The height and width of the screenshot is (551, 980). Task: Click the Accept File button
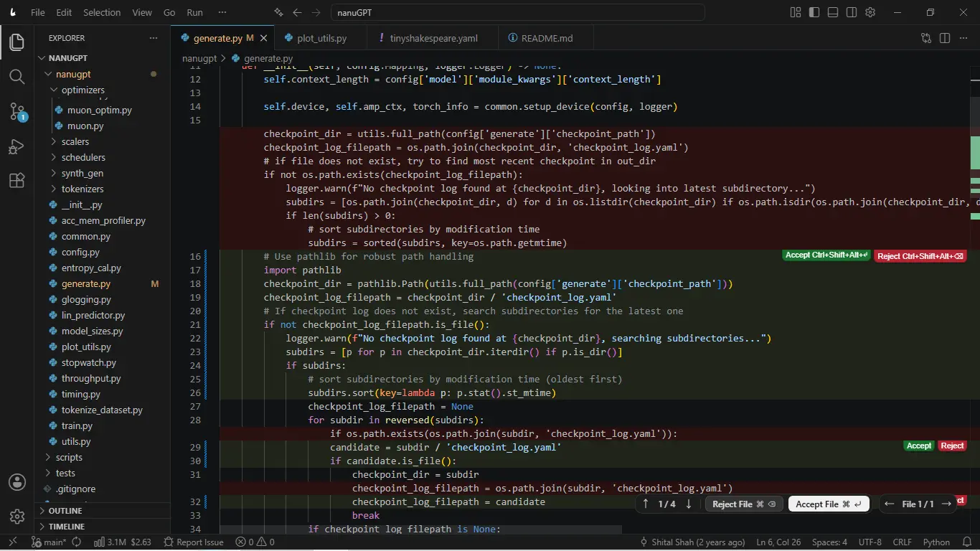pyautogui.click(x=829, y=504)
